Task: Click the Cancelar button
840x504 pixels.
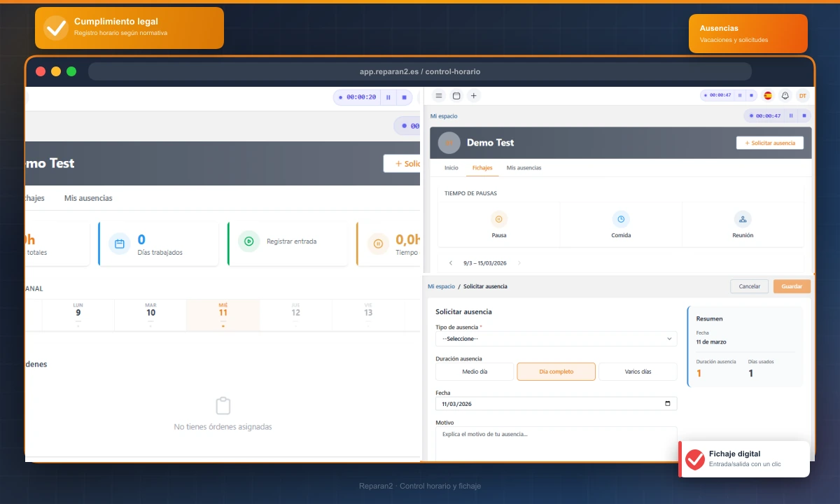Action: pos(749,286)
